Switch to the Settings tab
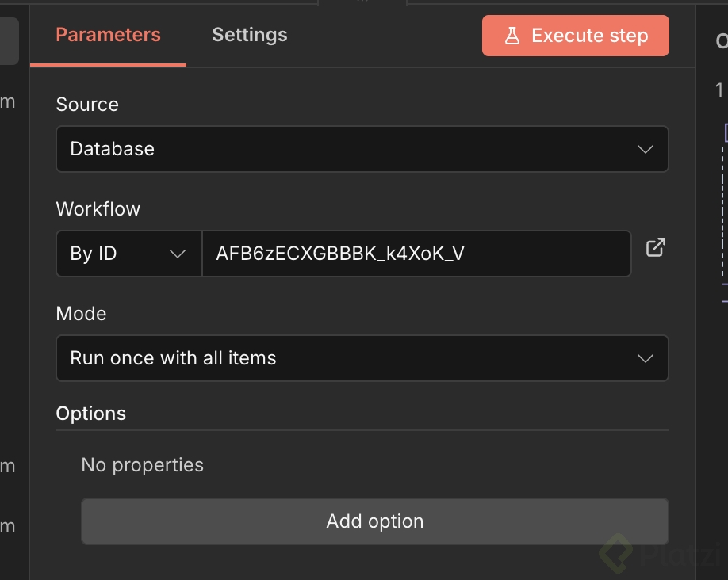The image size is (728, 580). click(x=250, y=35)
